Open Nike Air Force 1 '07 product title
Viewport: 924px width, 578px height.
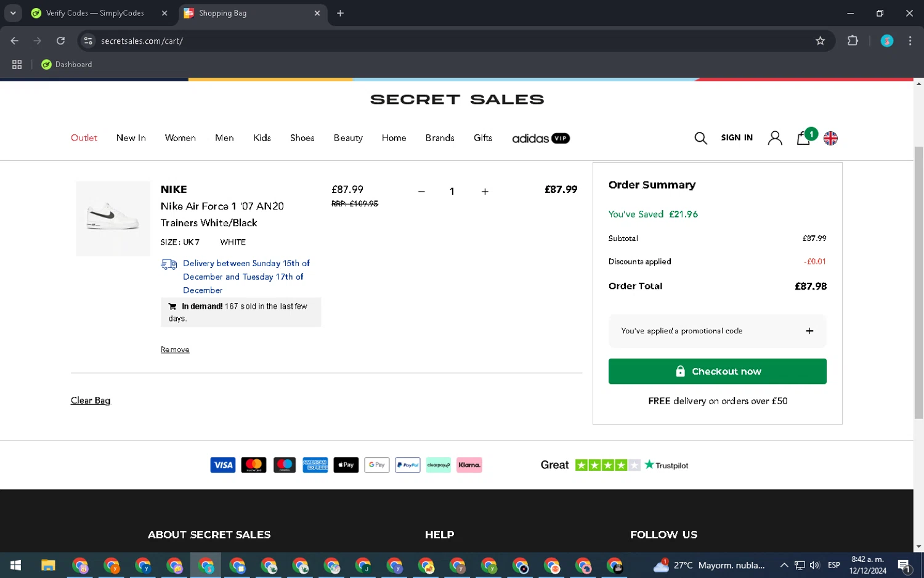point(222,214)
